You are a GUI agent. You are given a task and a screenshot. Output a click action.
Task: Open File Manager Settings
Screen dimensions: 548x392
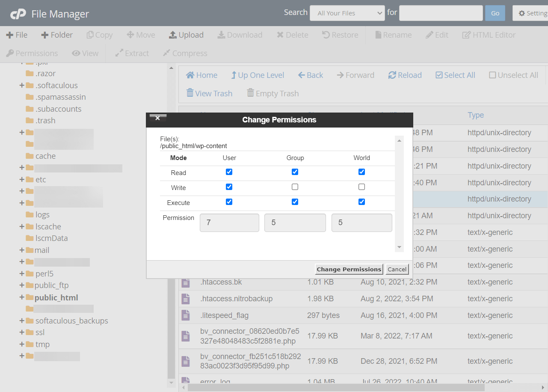coord(532,13)
